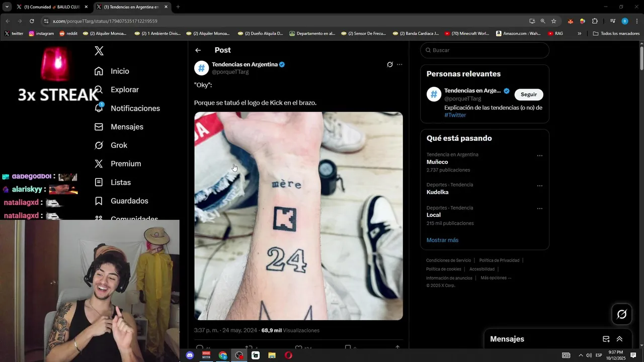Image resolution: width=644 pixels, height=362 pixels.
Task: Open Todos los marcadores folder
Action: [x=616, y=34]
